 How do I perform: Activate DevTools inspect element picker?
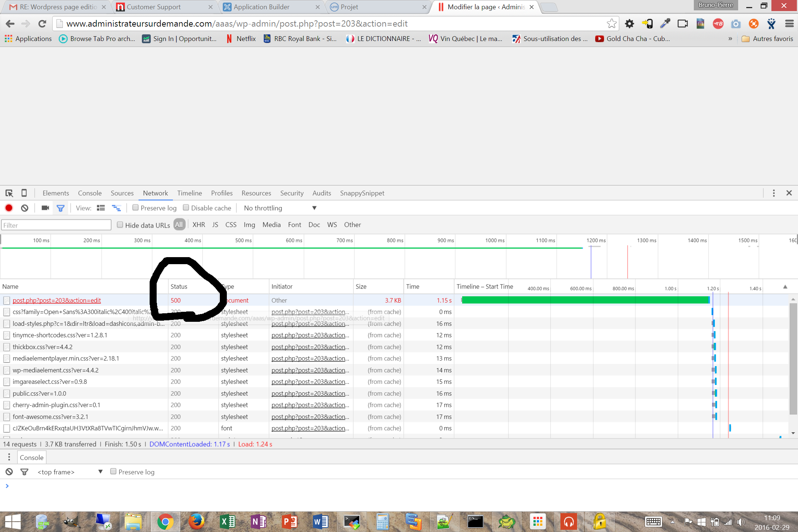(9, 193)
